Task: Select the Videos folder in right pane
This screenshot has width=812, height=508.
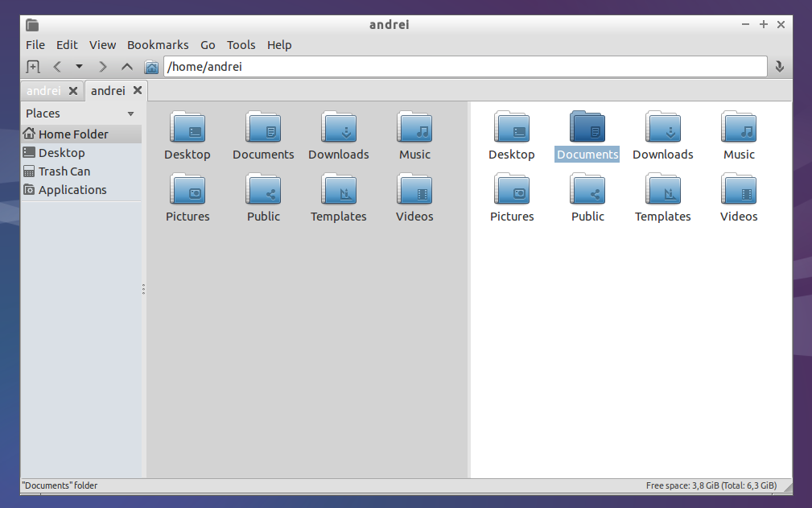Action: pos(739,198)
